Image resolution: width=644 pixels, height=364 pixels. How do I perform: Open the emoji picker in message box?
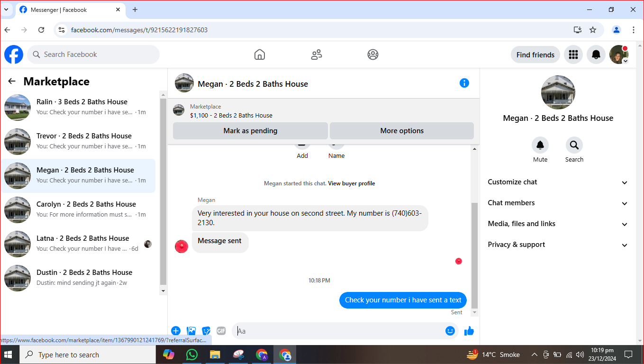(450, 331)
